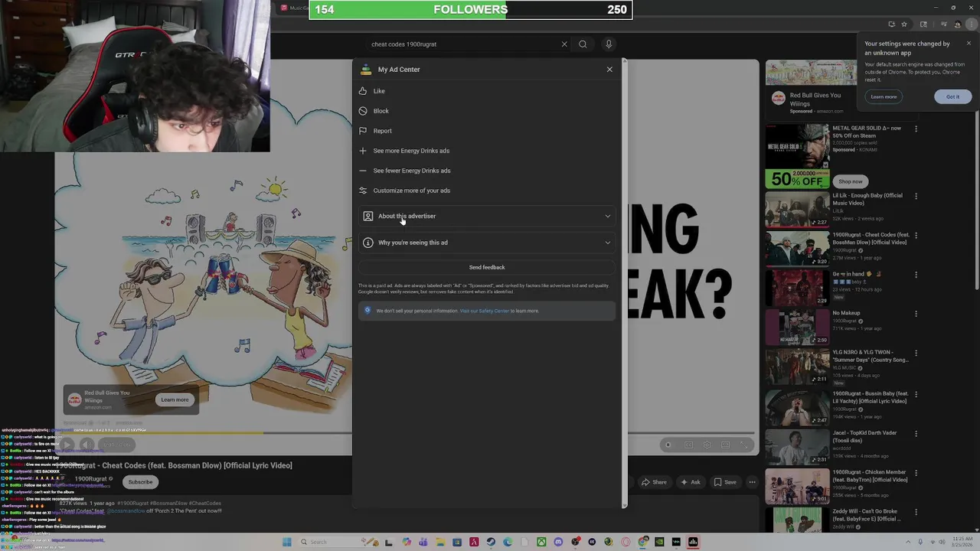Click Learn more in Chrome settings notification
The height and width of the screenshot is (551, 980).
tap(884, 96)
